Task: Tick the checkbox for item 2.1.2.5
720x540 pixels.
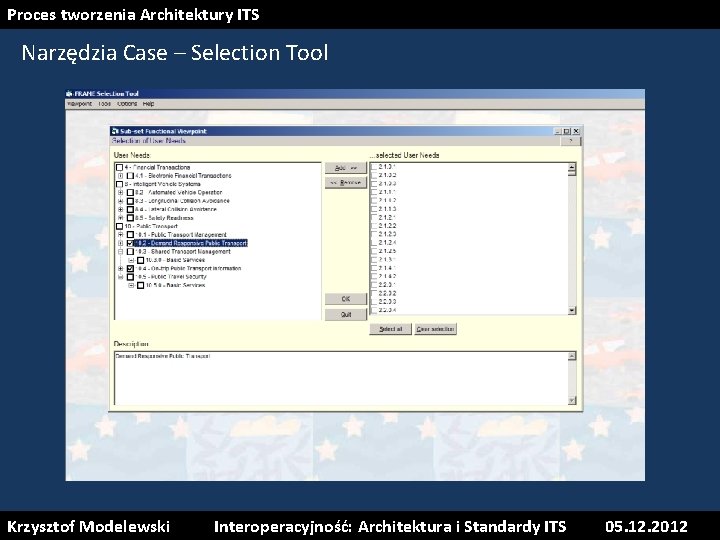Action: point(374,251)
